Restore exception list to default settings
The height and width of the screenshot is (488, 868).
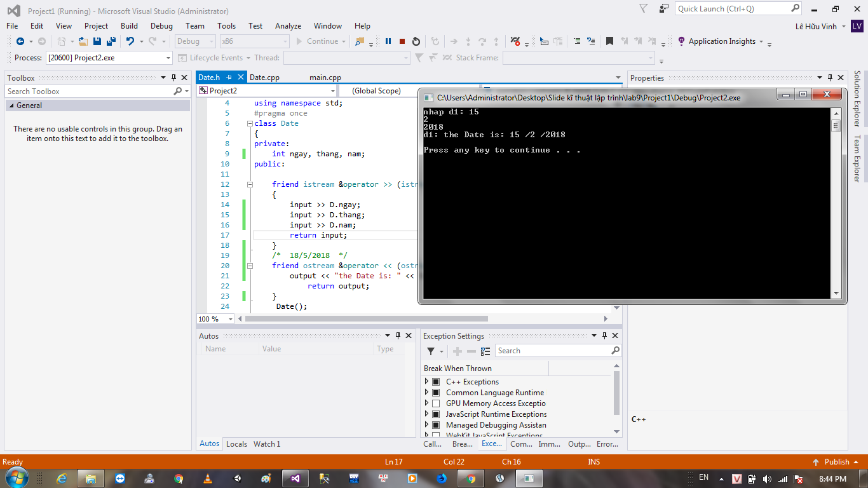(x=485, y=351)
